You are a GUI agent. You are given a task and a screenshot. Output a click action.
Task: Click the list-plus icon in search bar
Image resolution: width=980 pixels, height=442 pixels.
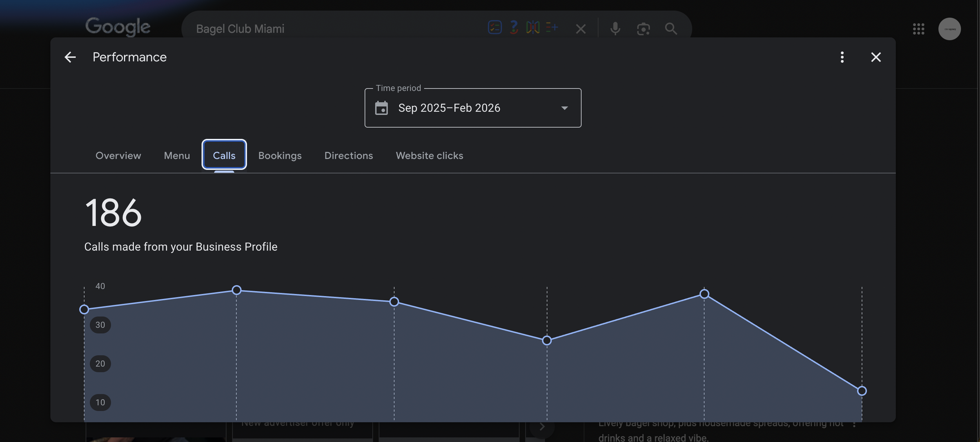552,27
